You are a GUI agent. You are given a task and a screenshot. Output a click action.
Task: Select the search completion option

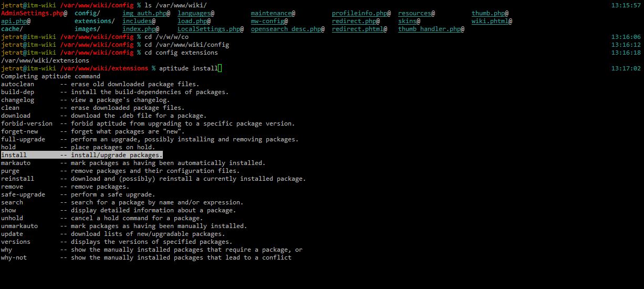click(x=12, y=202)
